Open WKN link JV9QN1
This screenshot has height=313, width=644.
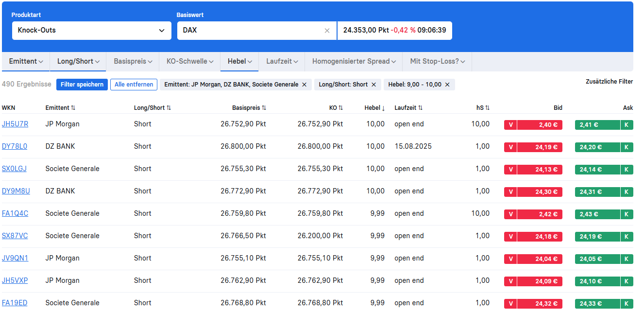coord(15,258)
